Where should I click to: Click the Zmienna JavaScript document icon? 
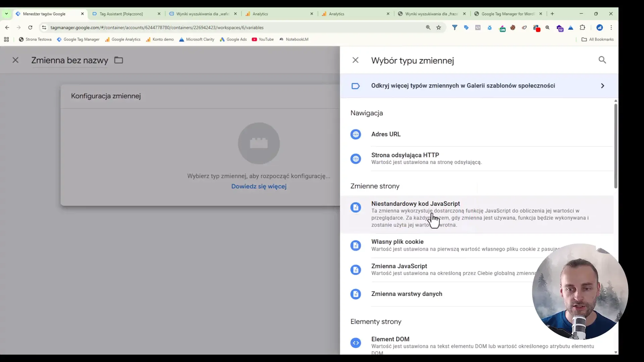tap(356, 270)
